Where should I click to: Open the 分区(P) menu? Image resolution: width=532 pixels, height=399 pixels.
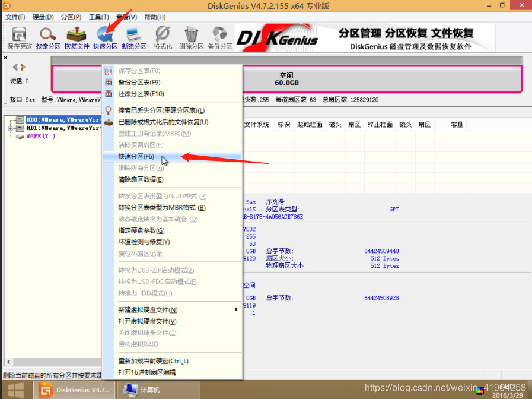pyautogui.click(x=71, y=17)
